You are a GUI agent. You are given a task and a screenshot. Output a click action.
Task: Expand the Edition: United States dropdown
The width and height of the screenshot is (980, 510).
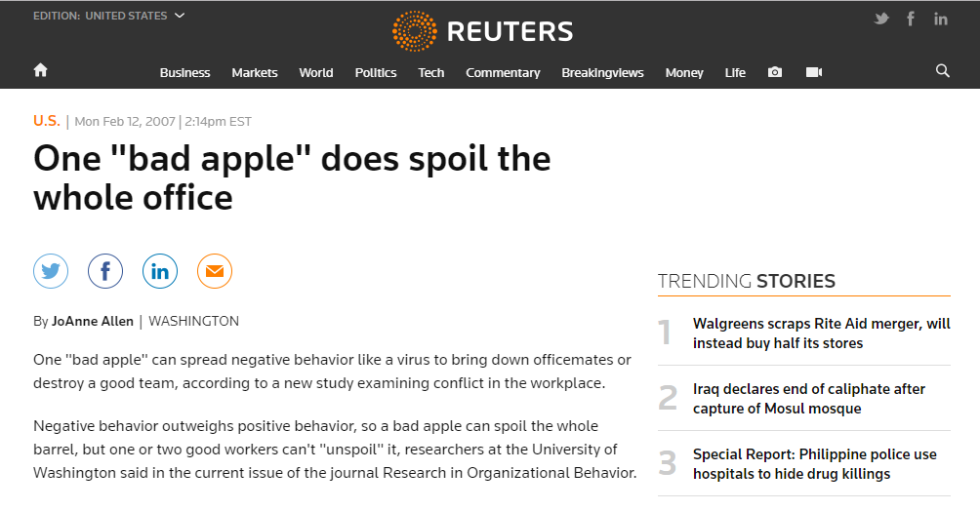pyautogui.click(x=109, y=16)
